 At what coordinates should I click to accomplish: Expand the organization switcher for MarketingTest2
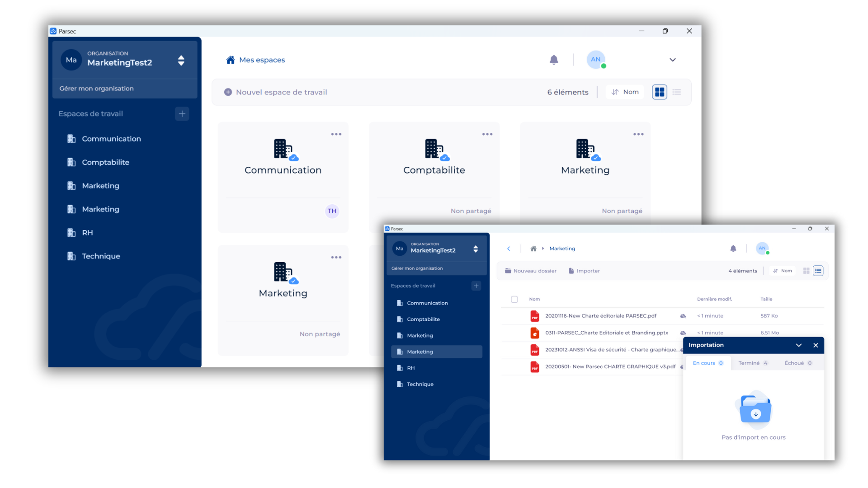point(181,60)
